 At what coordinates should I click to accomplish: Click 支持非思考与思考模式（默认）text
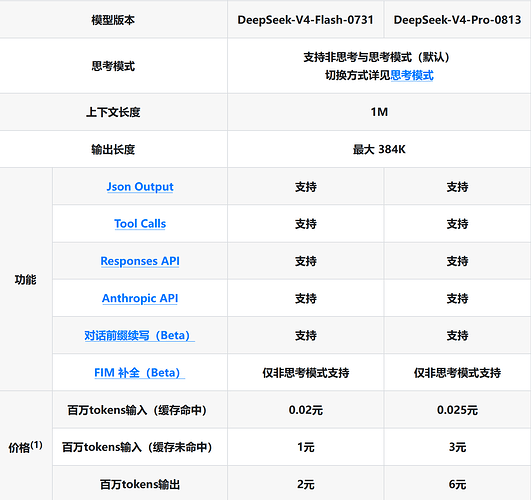point(376,57)
